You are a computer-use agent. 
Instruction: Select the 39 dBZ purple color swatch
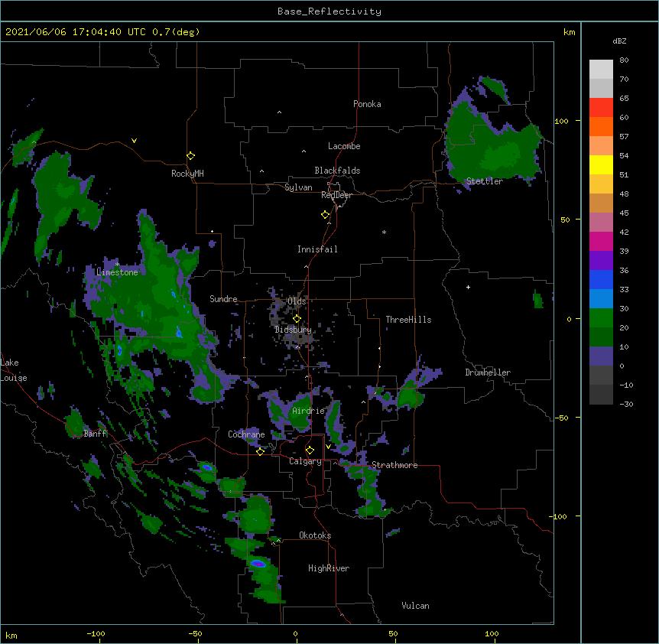click(x=601, y=260)
